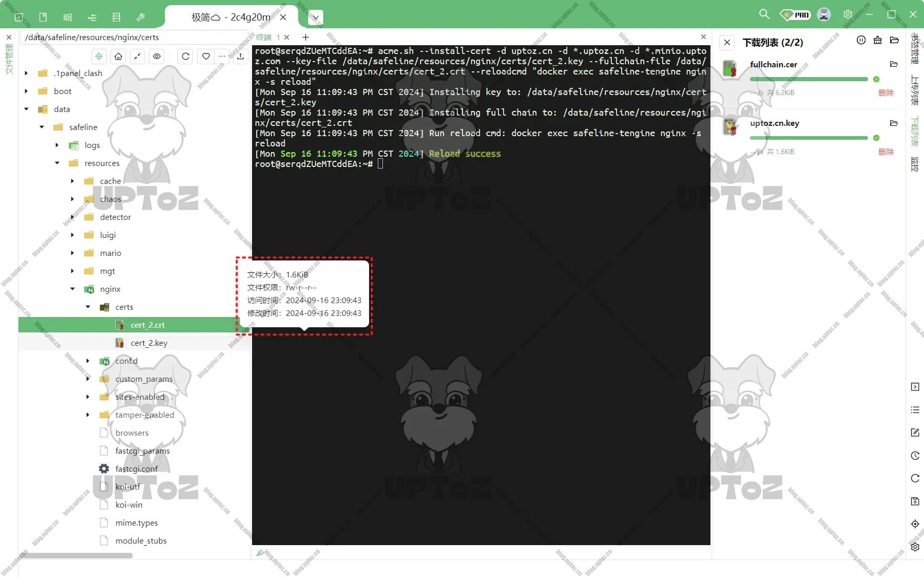This screenshot has width=924, height=578.
Task: Open folder of fullchain.cer download
Action: tap(894, 64)
